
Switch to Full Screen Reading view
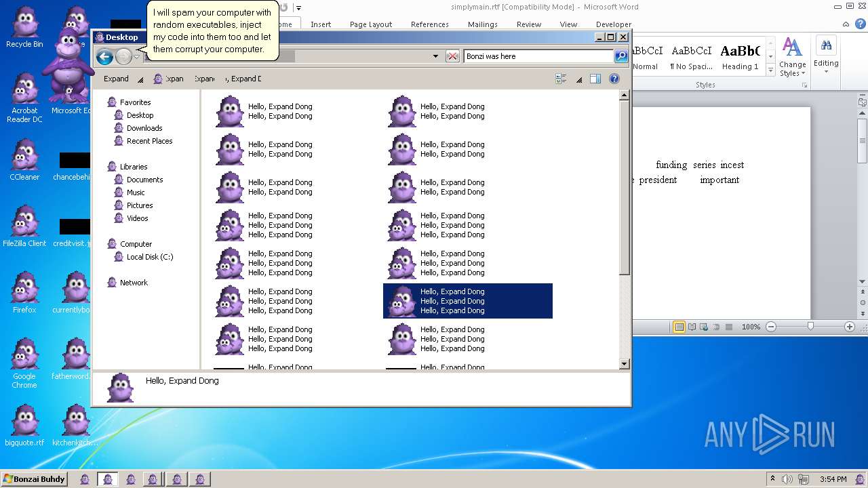point(692,327)
